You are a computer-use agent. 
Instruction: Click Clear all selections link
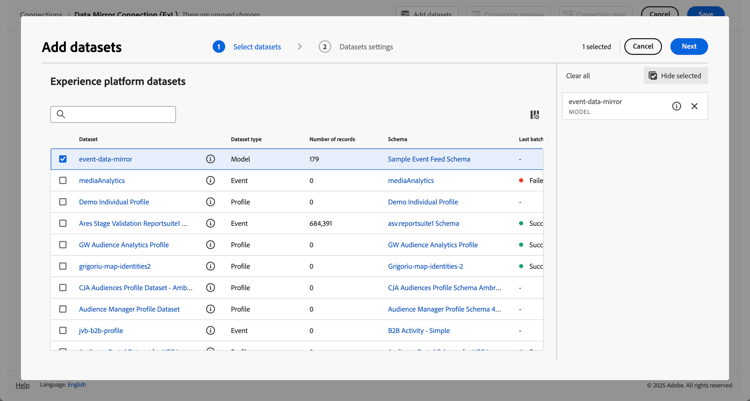click(578, 76)
